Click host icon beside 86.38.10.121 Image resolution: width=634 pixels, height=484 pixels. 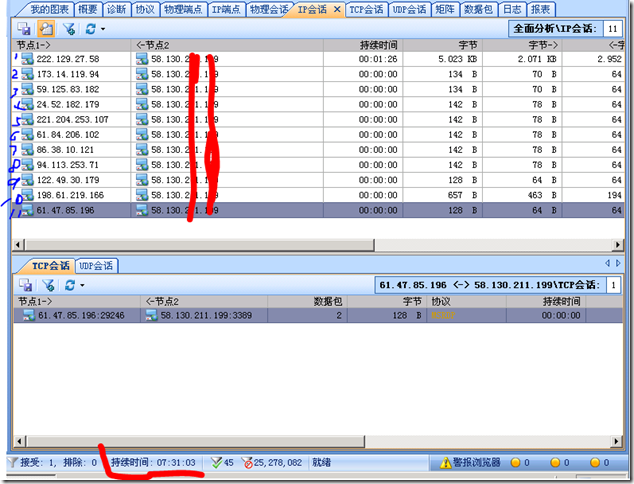(x=27, y=150)
